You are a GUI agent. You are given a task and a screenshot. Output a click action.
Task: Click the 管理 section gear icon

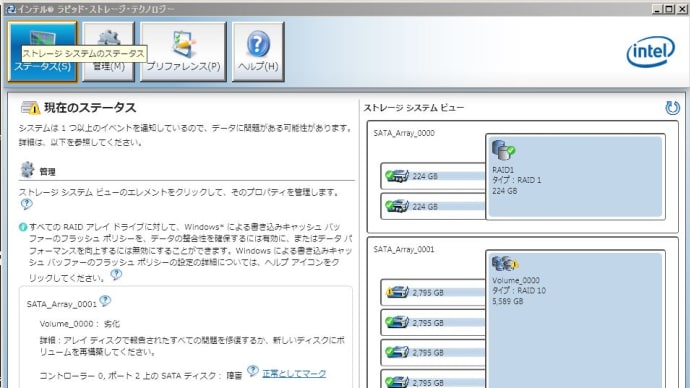click(x=27, y=169)
